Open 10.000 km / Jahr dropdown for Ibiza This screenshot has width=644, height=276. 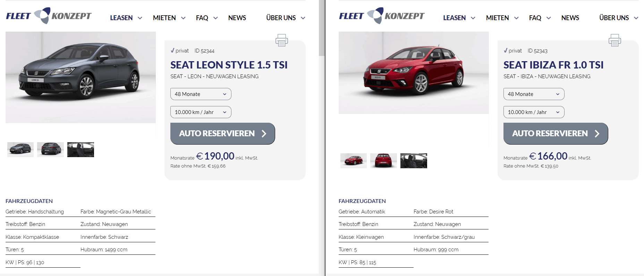pos(534,112)
